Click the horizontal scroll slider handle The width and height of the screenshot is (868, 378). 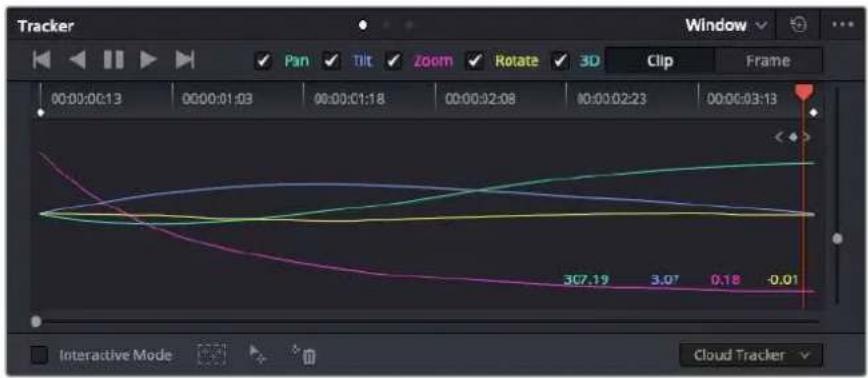coord(36,322)
